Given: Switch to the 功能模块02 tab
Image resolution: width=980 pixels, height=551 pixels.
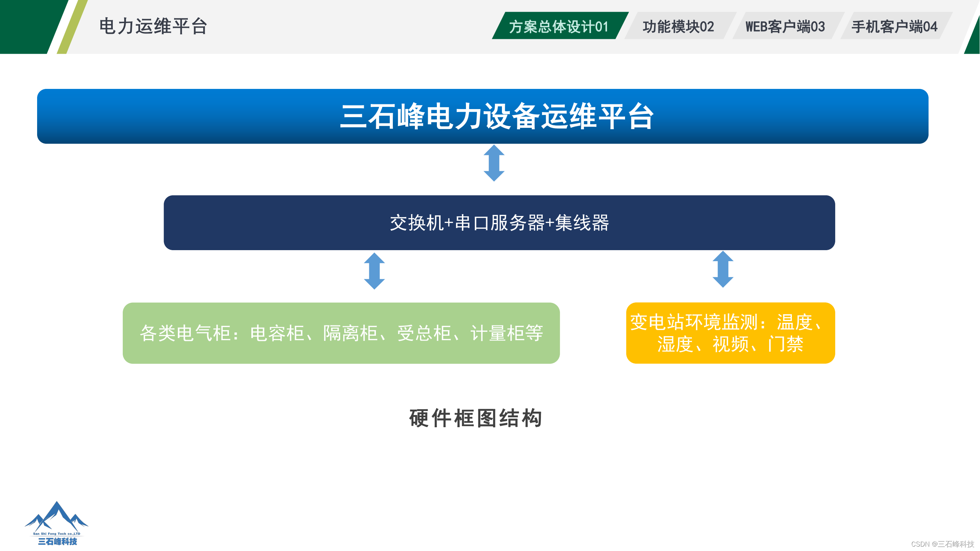Looking at the screenshot, I should pos(678,26).
